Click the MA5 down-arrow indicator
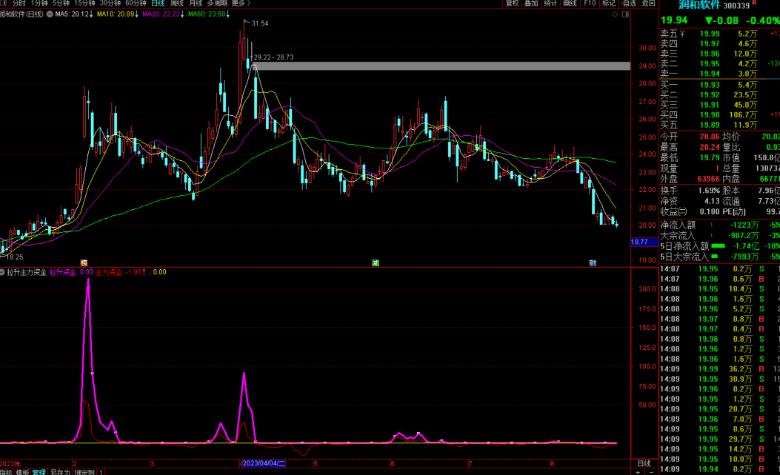Viewport: 780px width, 475px height. click(x=92, y=14)
